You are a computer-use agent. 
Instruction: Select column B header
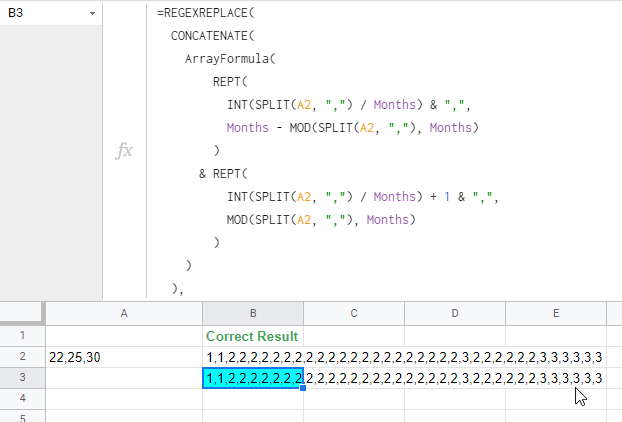pyautogui.click(x=253, y=314)
